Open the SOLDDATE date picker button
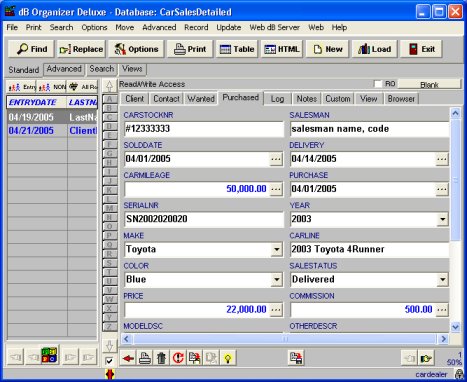 click(x=276, y=159)
